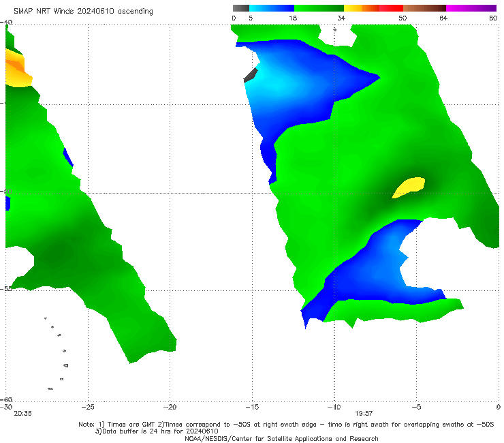The image size is (504, 443).
Task: Click the '34' label under the color bar
Action: click(341, 18)
